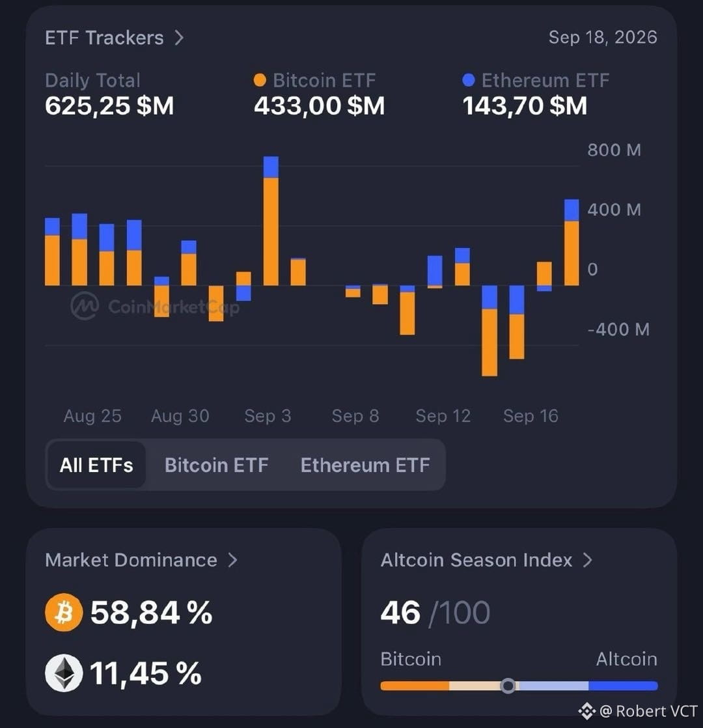
Task: Open ETF Trackers via its chevron arrow
Action: point(179,38)
